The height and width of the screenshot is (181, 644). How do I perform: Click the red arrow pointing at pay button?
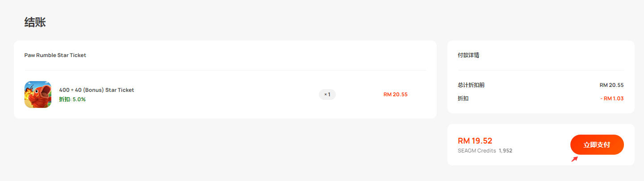pos(575,159)
